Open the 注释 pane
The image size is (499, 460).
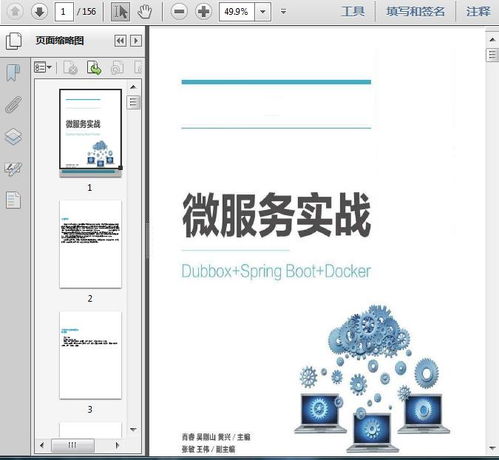(x=478, y=12)
